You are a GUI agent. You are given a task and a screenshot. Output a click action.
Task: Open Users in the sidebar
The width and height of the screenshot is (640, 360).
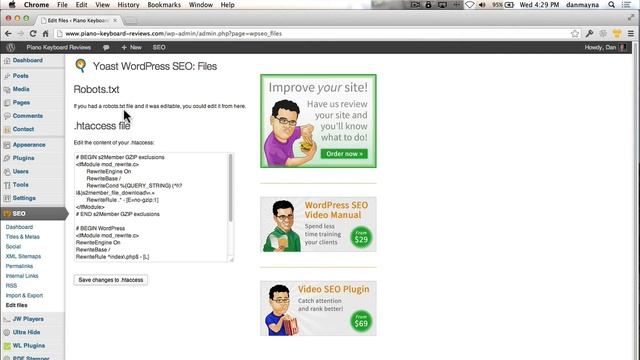pyautogui.click(x=20, y=171)
